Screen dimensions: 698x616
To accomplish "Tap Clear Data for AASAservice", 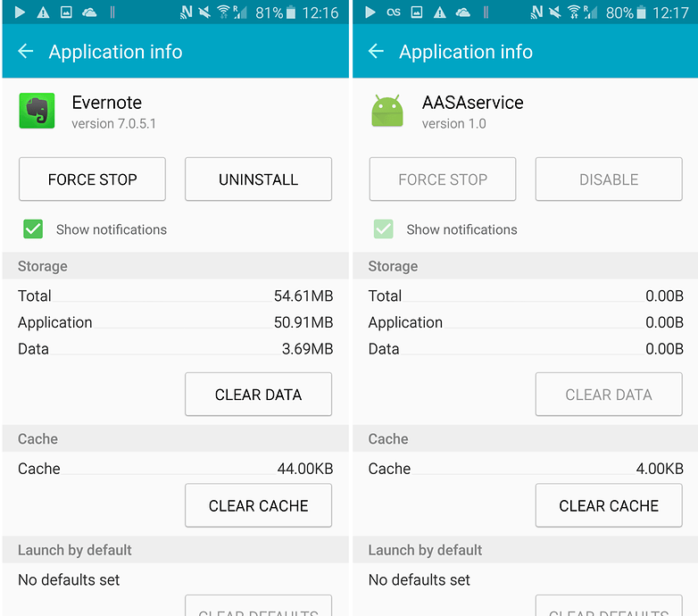I will click(609, 395).
